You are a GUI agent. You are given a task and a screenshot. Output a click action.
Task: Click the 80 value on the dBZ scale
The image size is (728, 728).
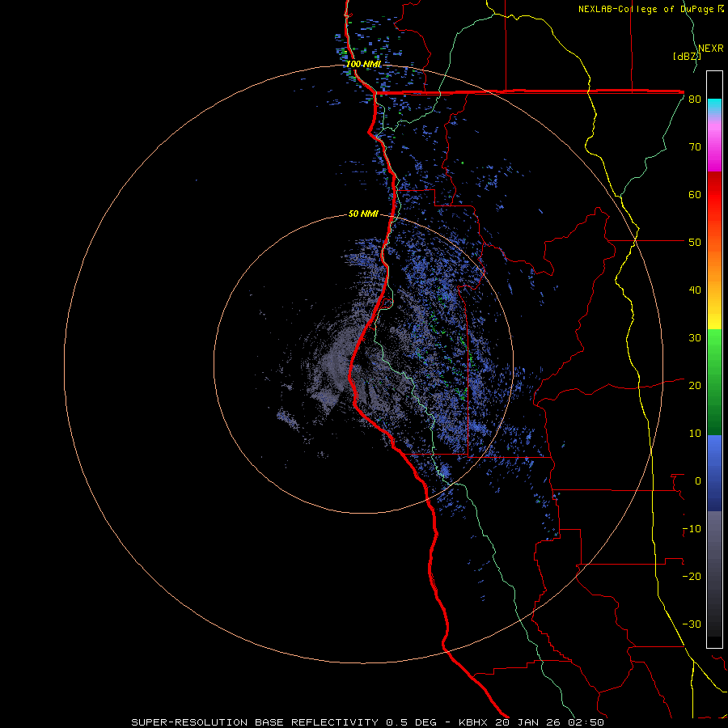[x=695, y=99]
